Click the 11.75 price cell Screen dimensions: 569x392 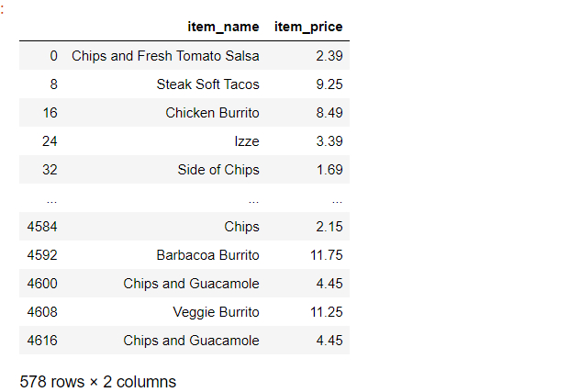(x=326, y=255)
